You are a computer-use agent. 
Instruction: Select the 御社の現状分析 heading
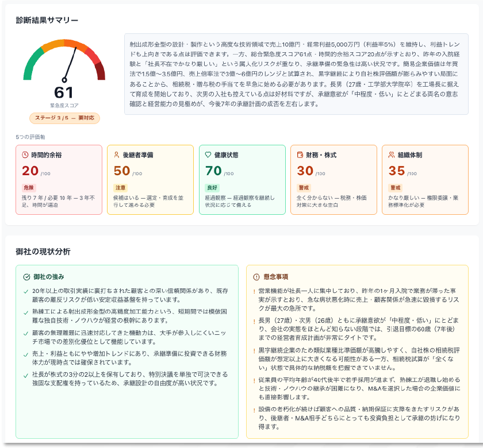(x=43, y=252)
